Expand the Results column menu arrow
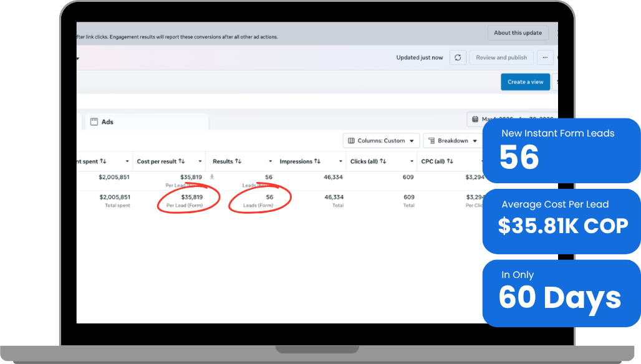The width and height of the screenshot is (641, 364). coord(270,161)
